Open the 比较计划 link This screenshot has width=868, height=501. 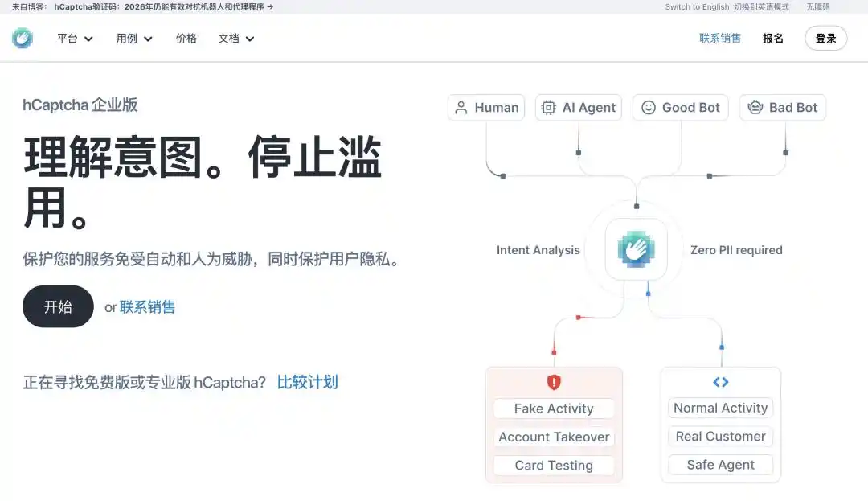307,382
